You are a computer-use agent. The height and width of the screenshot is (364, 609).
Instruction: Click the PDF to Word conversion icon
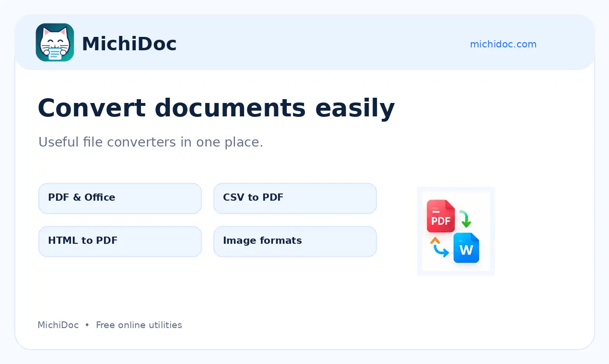click(x=456, y=231)
